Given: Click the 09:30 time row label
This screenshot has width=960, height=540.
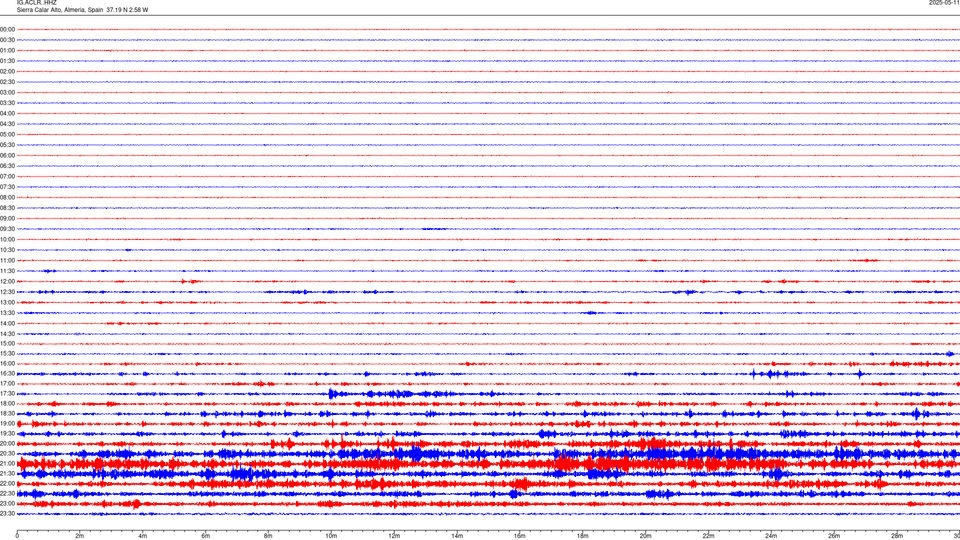Looking at the screenshot, I should [7, 229].
